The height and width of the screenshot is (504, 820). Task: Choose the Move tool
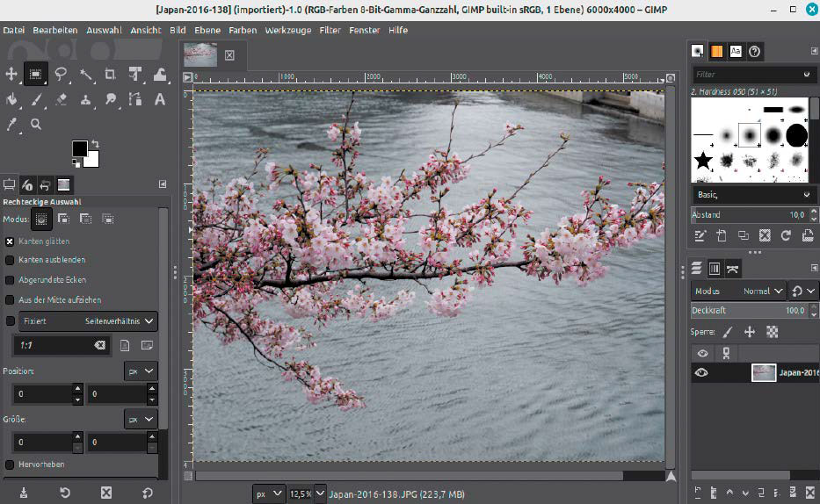[11, 74]
